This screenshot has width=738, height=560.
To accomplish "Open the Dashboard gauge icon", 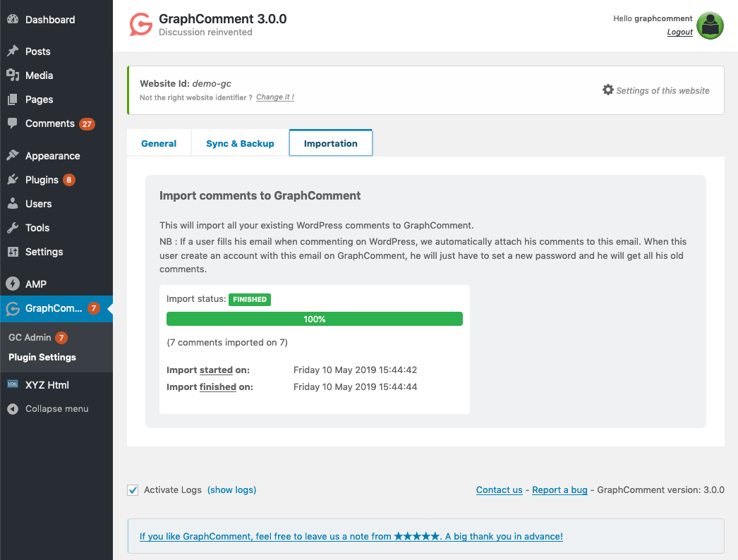I will (13, 19).
